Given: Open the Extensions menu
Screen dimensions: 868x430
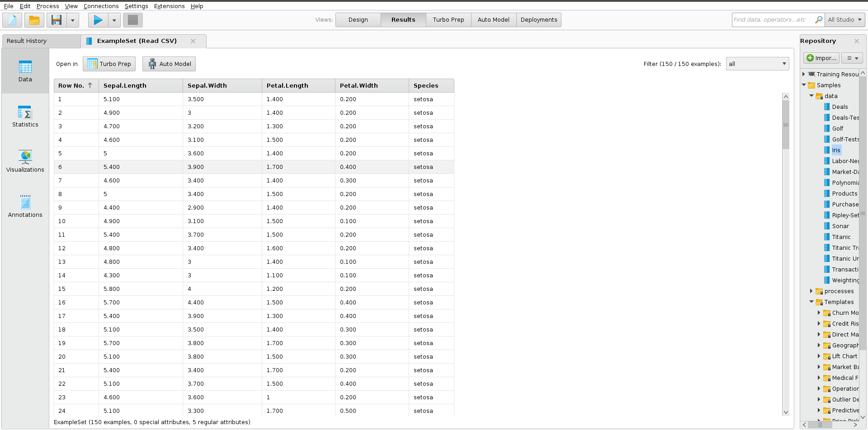Looking at the screenshot, I should (169, 6).
